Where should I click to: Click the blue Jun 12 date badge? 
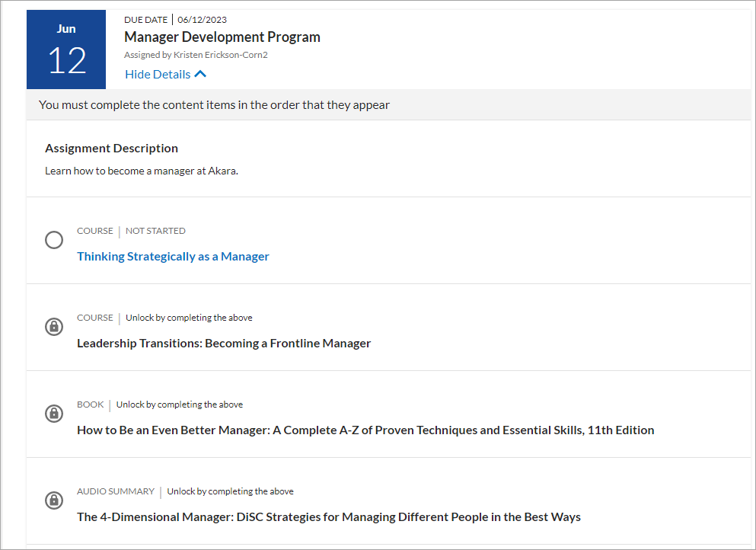pyautogui.click(x=66, y=50)
